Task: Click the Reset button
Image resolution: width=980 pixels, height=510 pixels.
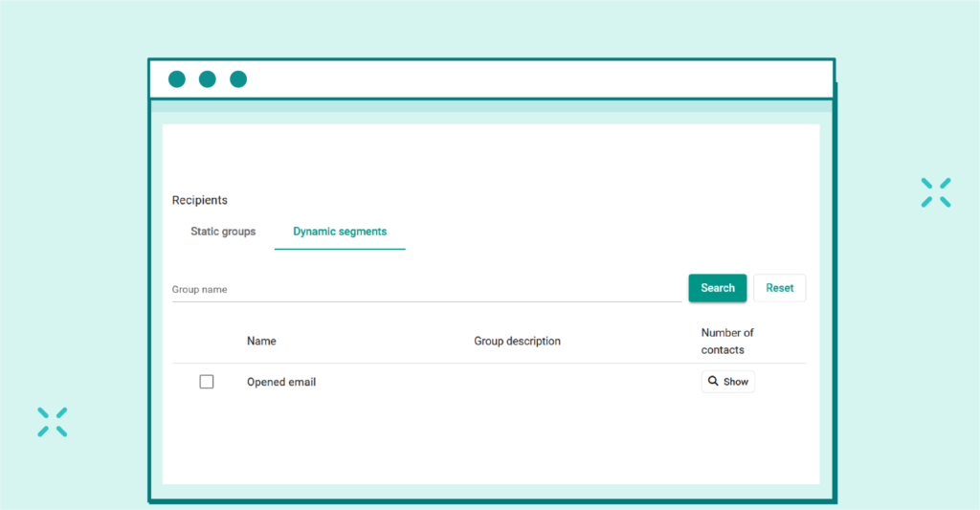Action: tap(779, 288)
